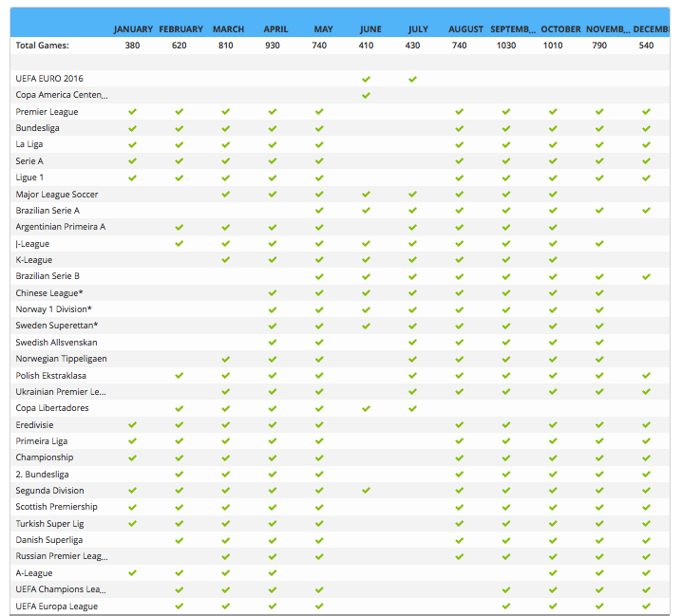Click the APRIL column header
Screen dimensions: 682x616
(x=275, y=29)
